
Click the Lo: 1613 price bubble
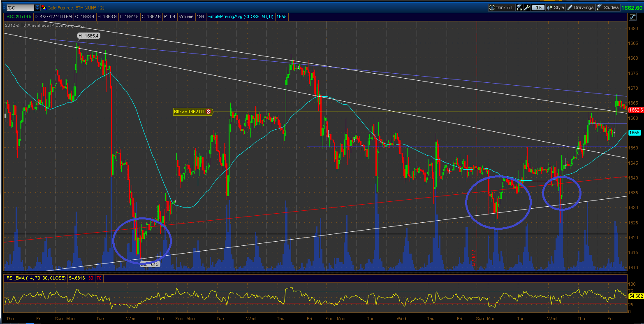coord(150,264)
